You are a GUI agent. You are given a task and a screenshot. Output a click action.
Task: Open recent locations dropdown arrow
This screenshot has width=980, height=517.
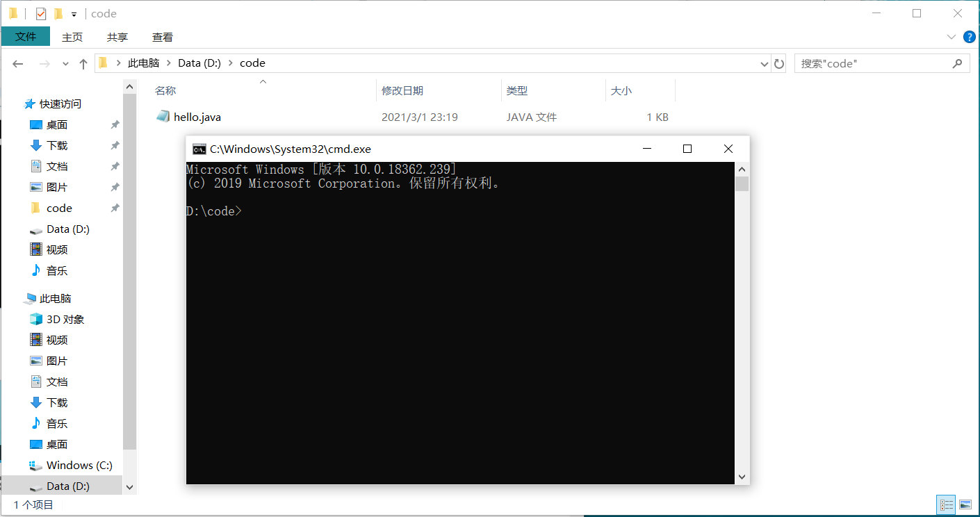pos(65,63)
